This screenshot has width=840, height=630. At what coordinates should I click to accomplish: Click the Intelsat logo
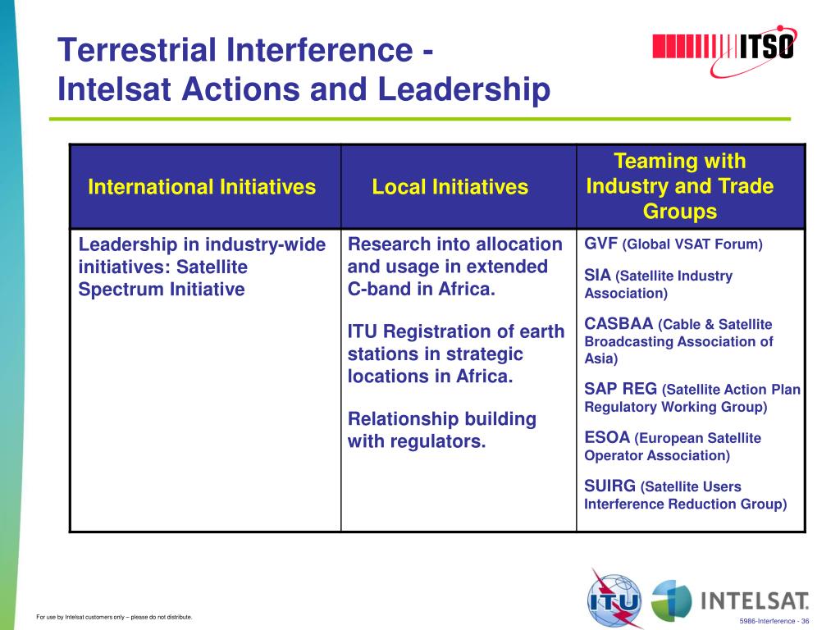tap(730, 600)
